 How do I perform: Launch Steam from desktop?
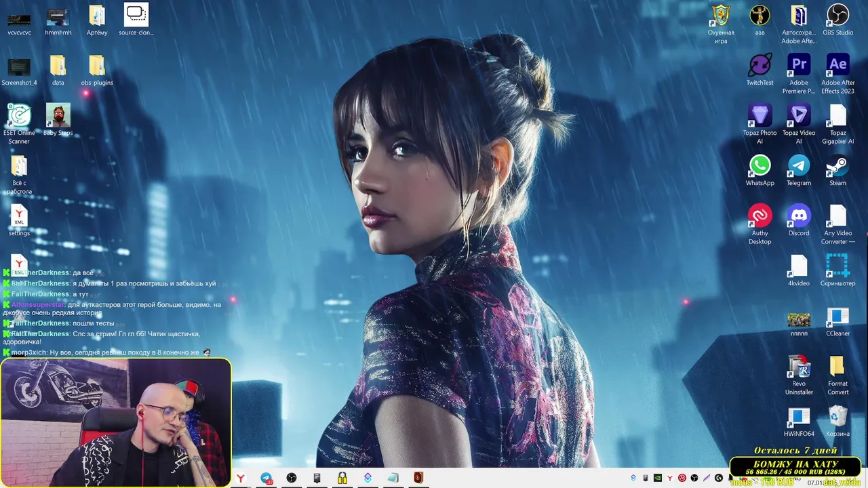838,170
